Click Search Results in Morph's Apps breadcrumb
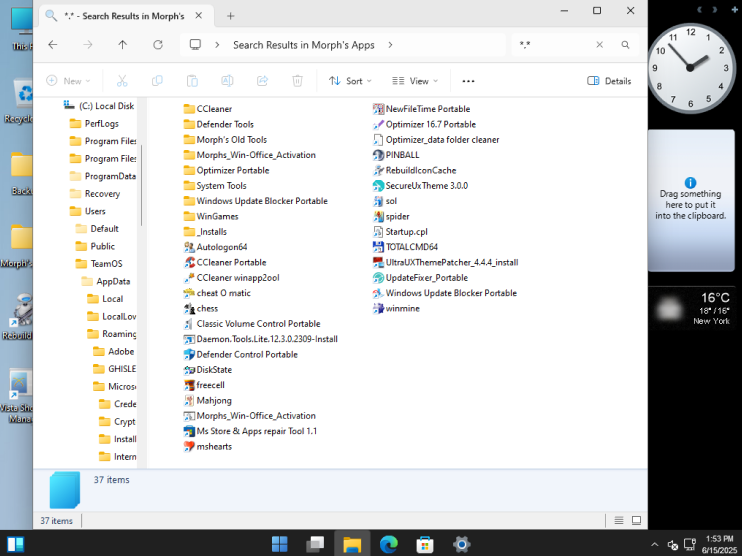The height and width of the screenshot is (556, 742). coord(303,45)
